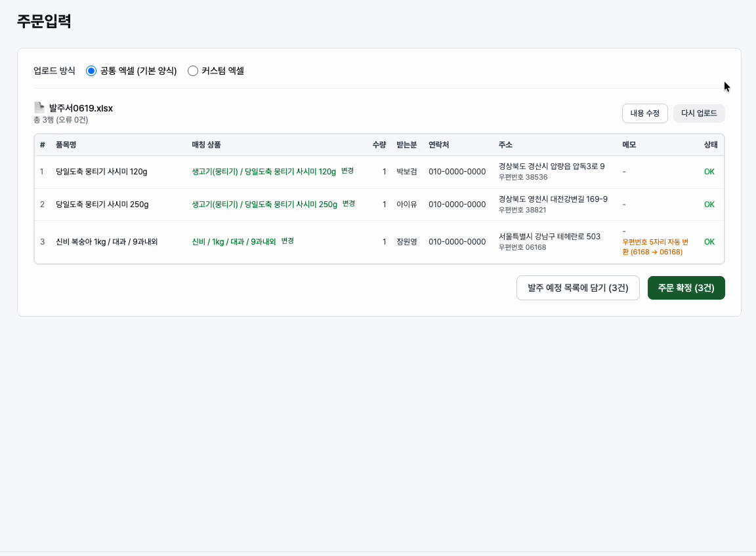The height and width of the screenshot is (556, 756).
Task: Select 커스텀 엑셀 radio button
Action: 193,71
